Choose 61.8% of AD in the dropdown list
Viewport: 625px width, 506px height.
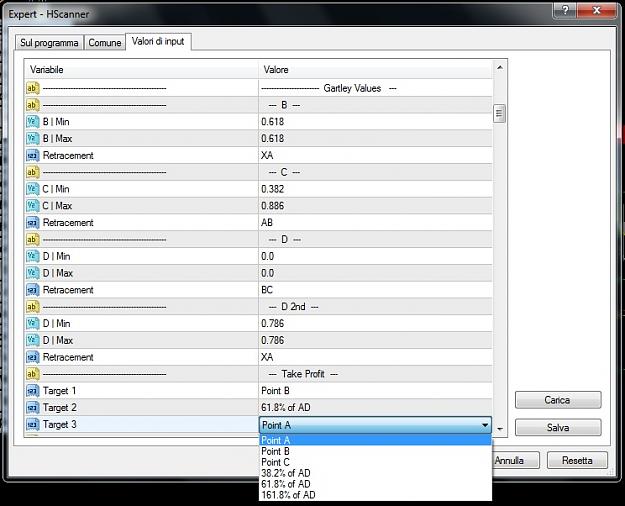[375, 484]
